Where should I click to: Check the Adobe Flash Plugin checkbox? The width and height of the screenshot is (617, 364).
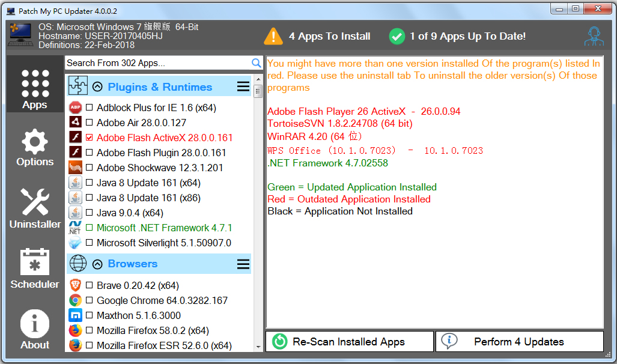tap(90, 153)
